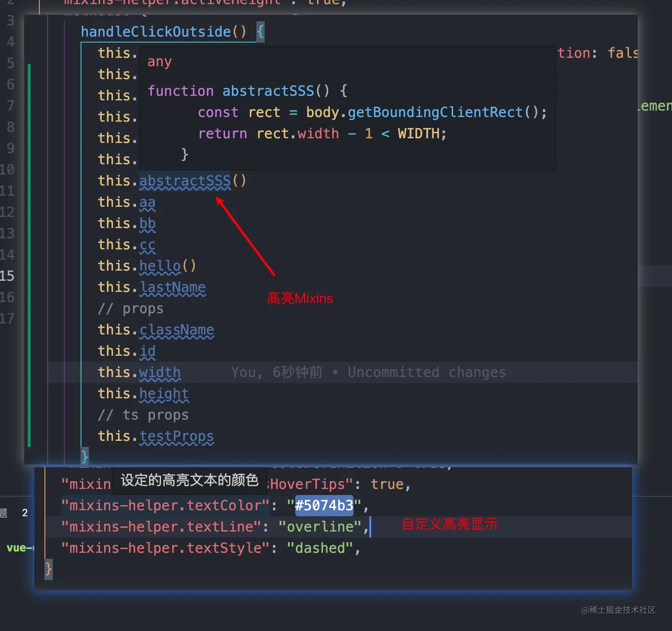Click the hello() method call
This screenshot has height=631, width=672.
(168, 266)
